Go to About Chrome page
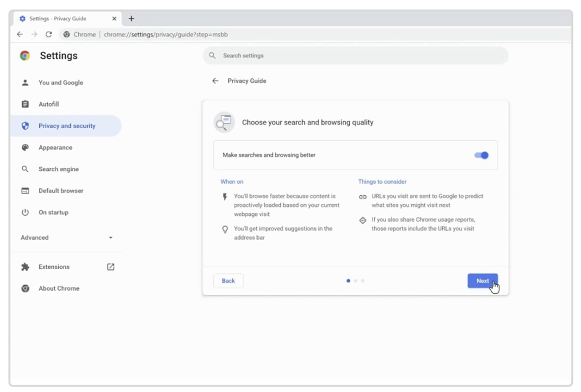 coord(59,288)
